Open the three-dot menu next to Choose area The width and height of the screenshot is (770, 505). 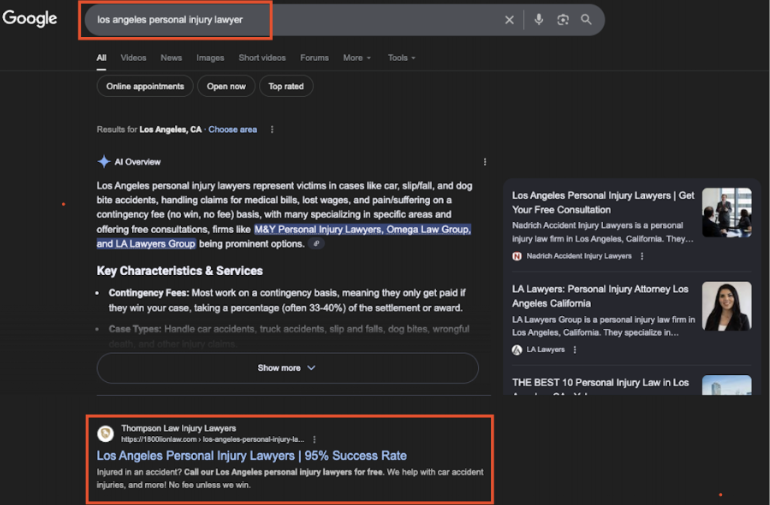click(272, 130)
